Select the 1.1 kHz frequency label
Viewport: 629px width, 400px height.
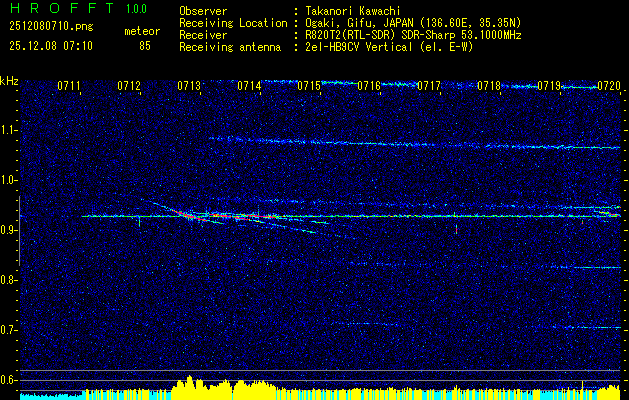pyautogui.click(x=9, y=129)
